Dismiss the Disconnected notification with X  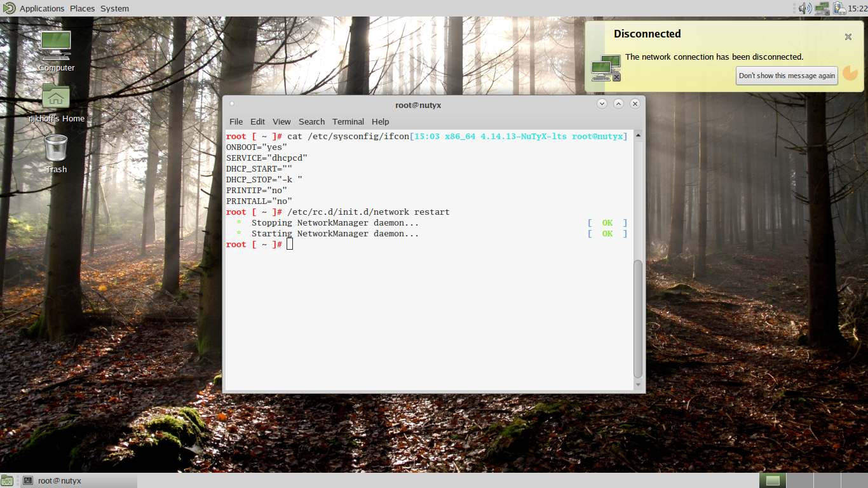point(848,37)
